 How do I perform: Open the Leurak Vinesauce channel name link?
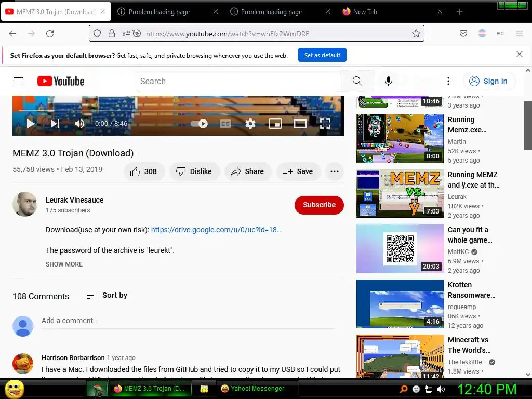[75, 200]
